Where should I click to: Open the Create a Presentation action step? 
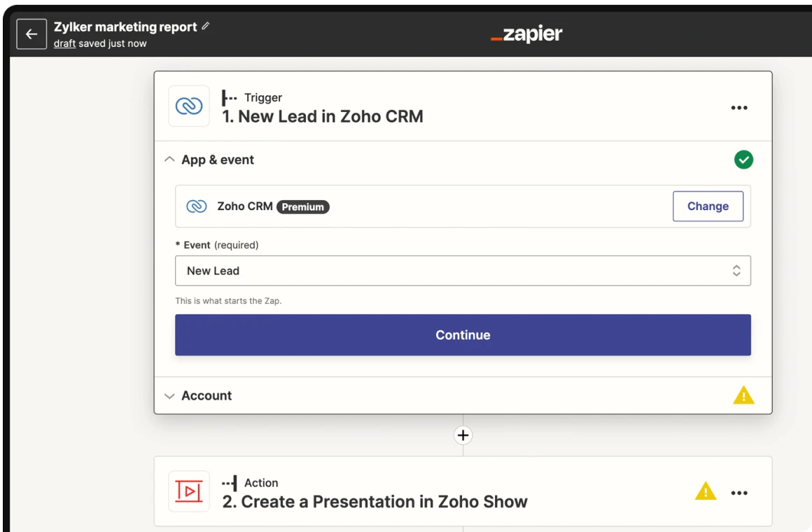pyautogui.click(x=374, y=501)
